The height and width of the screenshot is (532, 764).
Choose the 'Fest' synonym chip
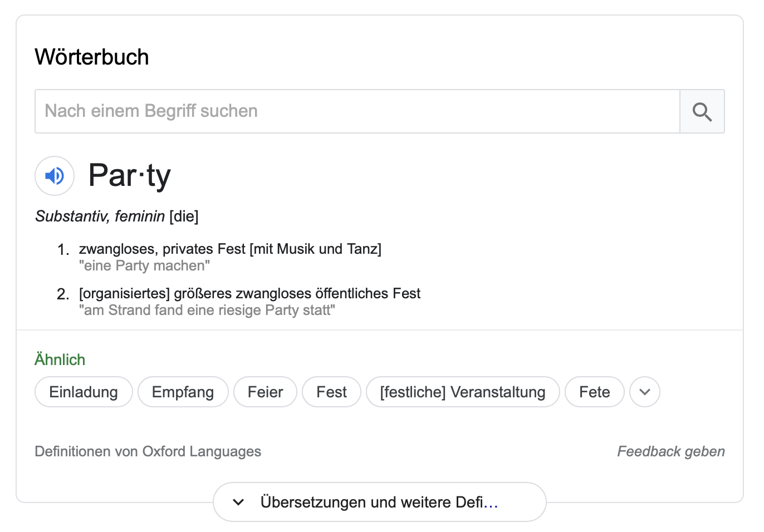pyautogui.click(x=332, y=392)
